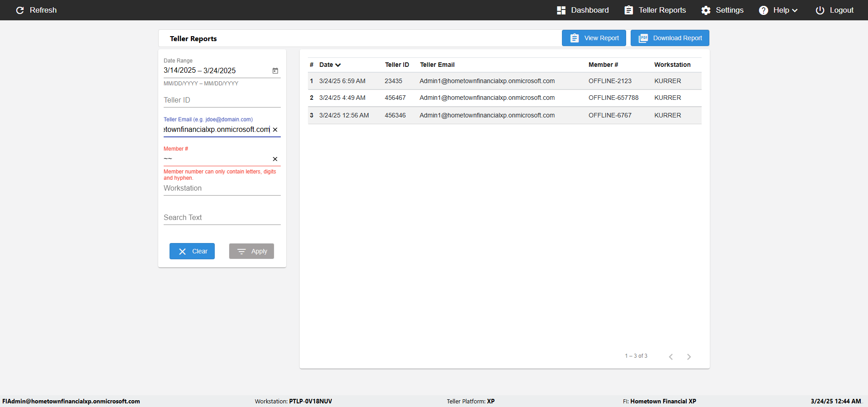
Task: Click Teller ID 23435 cell
Action: click(393, 81)
